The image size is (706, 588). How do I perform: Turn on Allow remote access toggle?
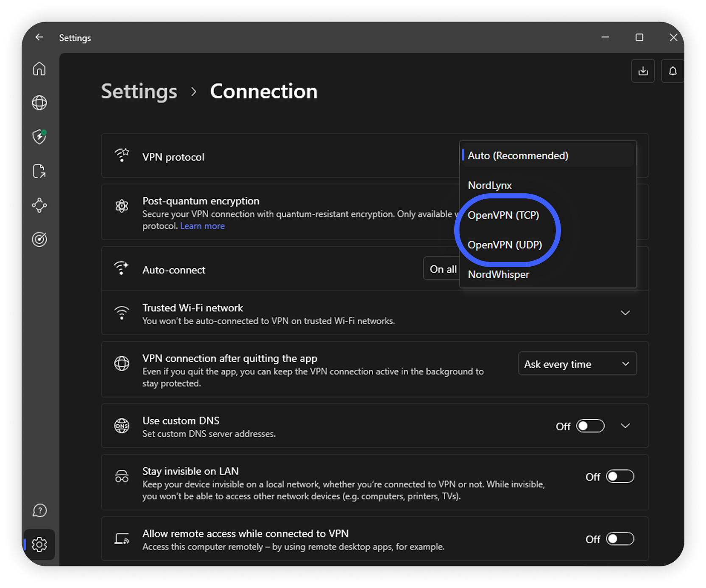click(619, 539)
